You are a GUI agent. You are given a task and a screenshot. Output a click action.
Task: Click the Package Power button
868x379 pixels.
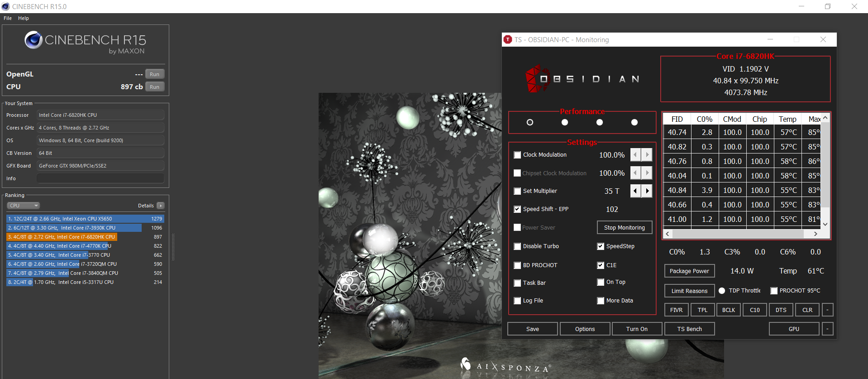[689, 271]
